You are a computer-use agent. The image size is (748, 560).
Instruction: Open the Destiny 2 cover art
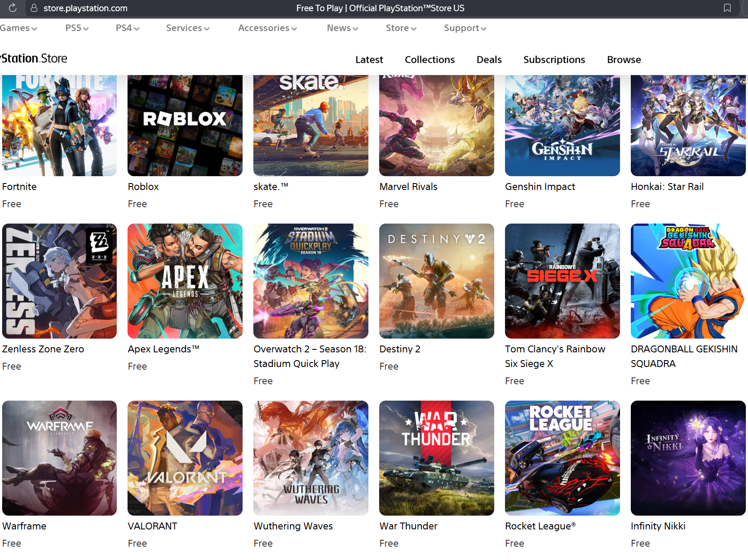point(436,281)
